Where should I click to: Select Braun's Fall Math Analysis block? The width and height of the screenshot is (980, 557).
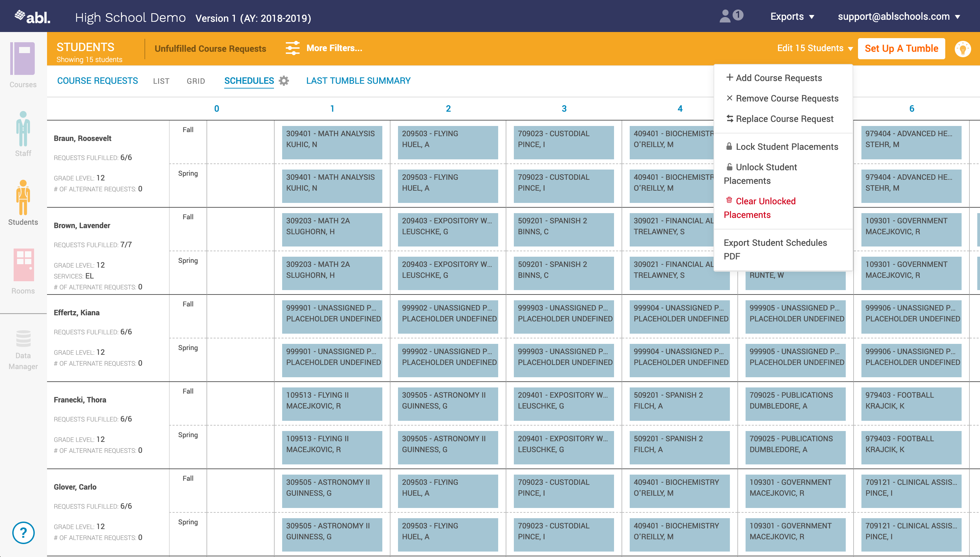click(x=332, y=142)
